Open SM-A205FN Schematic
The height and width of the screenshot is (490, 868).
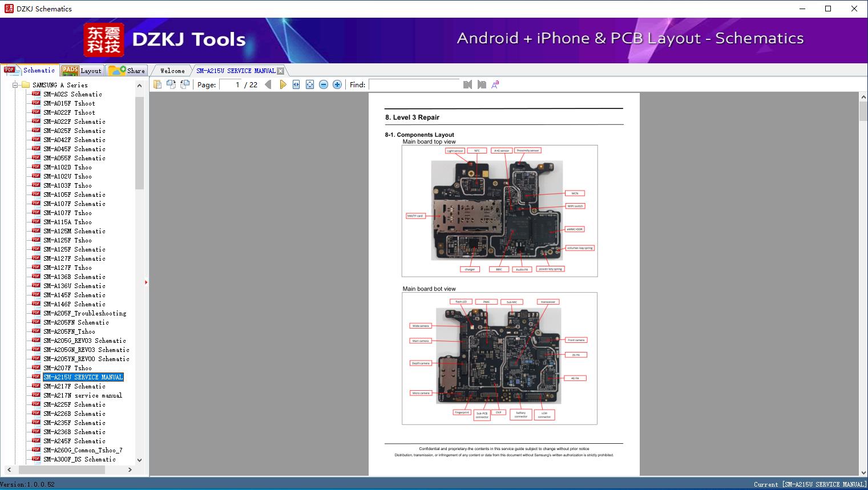tap(76, 322)
